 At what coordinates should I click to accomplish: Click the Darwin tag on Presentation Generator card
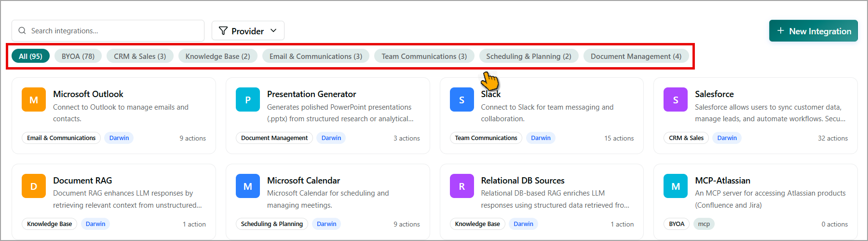331,138
